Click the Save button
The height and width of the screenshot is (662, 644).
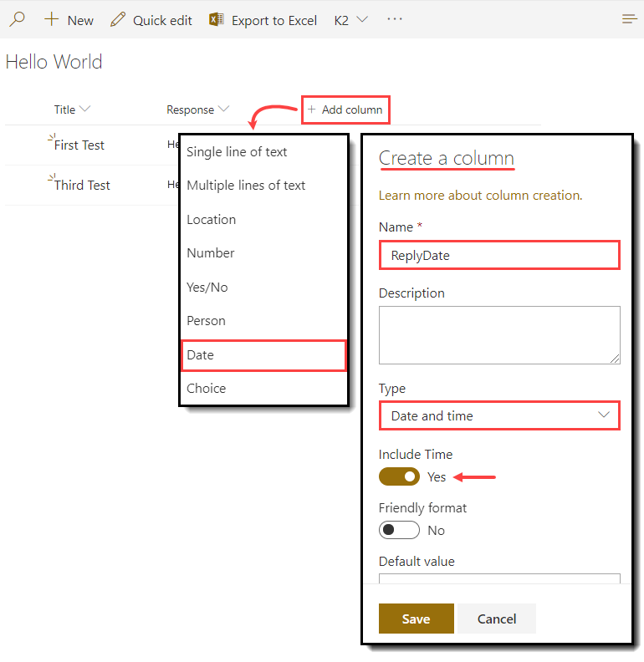point(416,619)
